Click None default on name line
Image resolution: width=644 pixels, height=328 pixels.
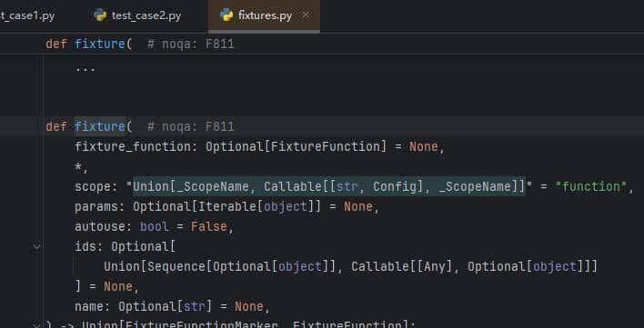[x=249, y=307]
